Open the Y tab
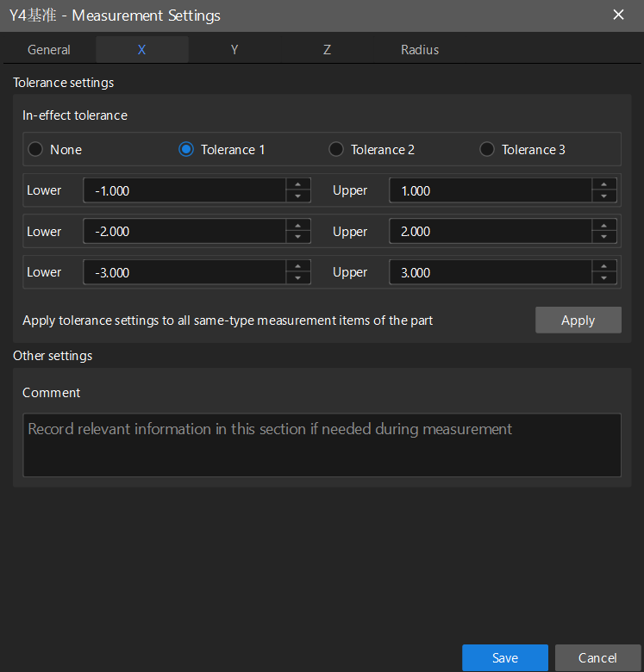This screenshot has width=644, height=672. click(234, 50)
